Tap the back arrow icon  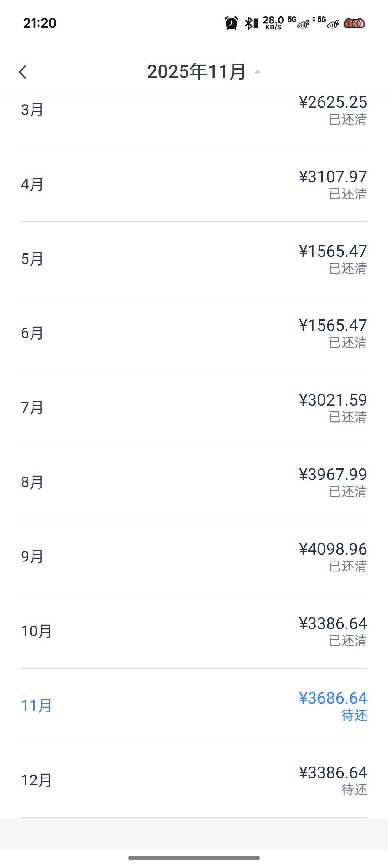[x=23, y=72]
